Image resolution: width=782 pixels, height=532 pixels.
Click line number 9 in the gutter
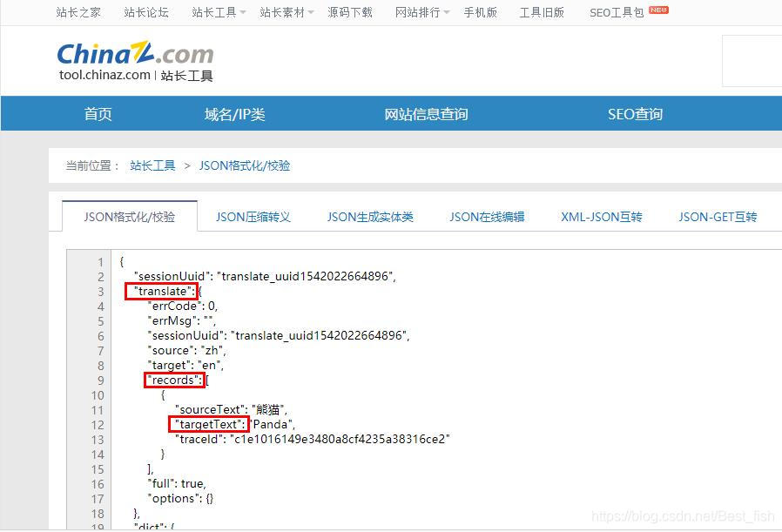pyautogui.click(x=101, y=380)
